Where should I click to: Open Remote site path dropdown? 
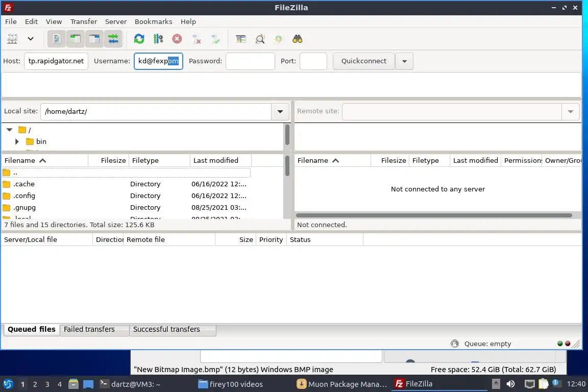click(570, 111)
